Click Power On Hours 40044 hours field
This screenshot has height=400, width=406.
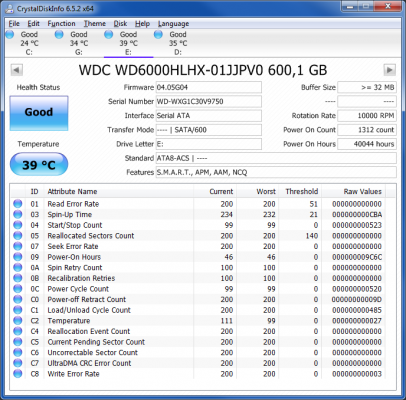coord(367,144)
